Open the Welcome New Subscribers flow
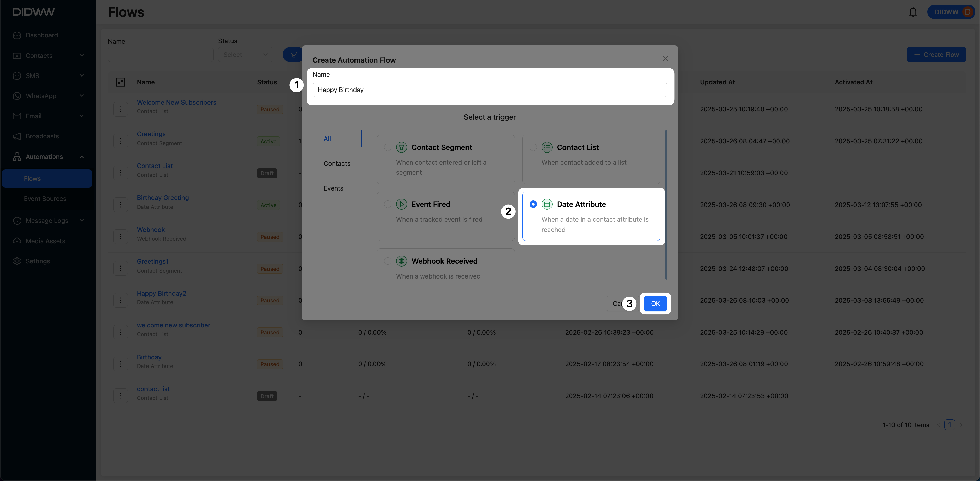 pyautogui.click(x=176, y=102)
